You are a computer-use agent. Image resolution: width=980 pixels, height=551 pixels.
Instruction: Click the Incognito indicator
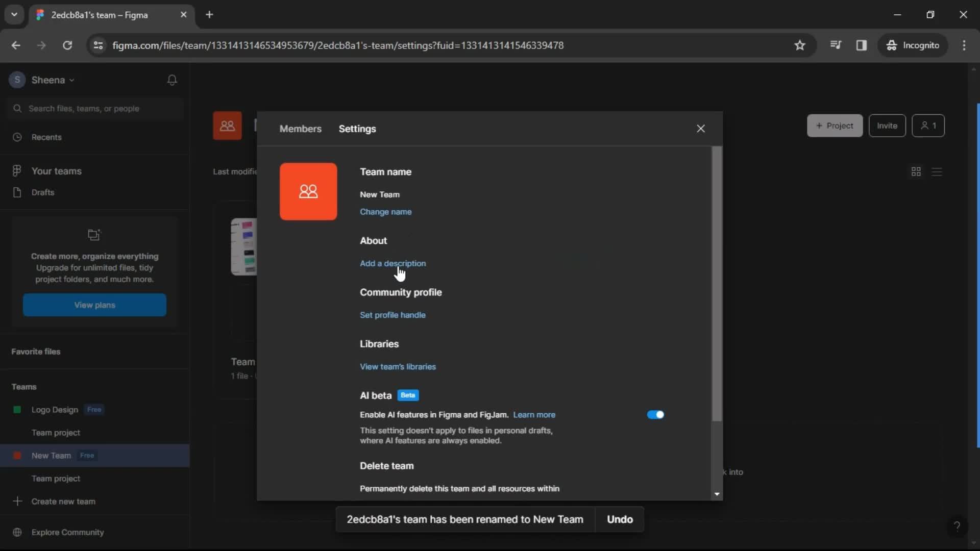(913, 45)
